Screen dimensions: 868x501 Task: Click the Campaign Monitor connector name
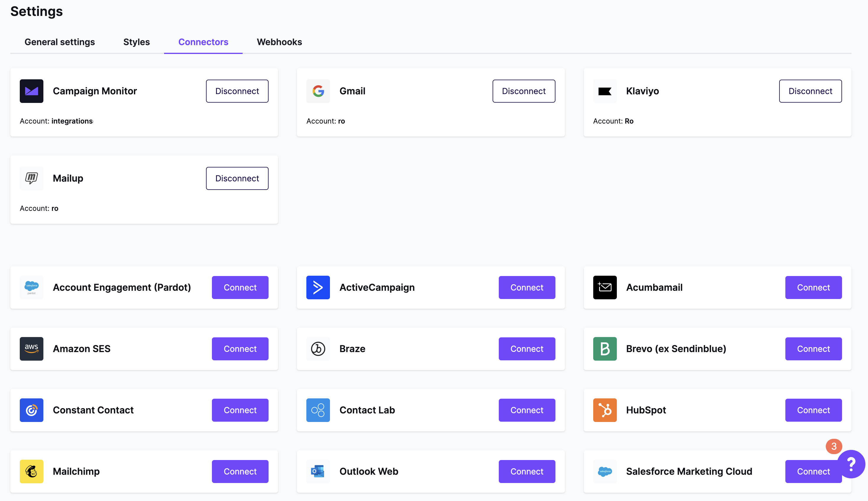coord(95,91)
